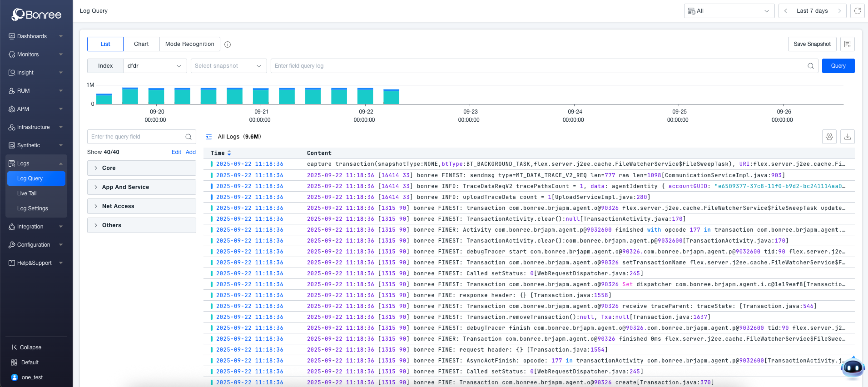Switch to the Chart tab
Screen dimensions: 868x387
141,44
